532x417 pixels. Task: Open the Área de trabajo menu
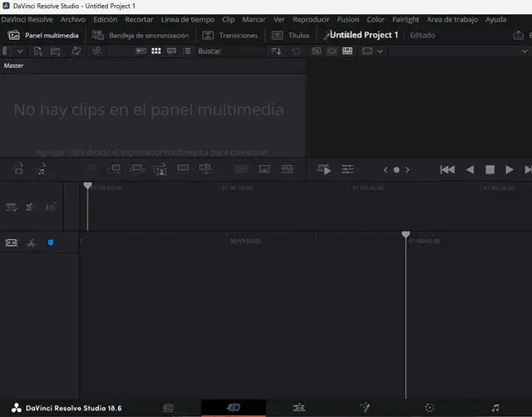pyautogui.click(x=452, y=20)
